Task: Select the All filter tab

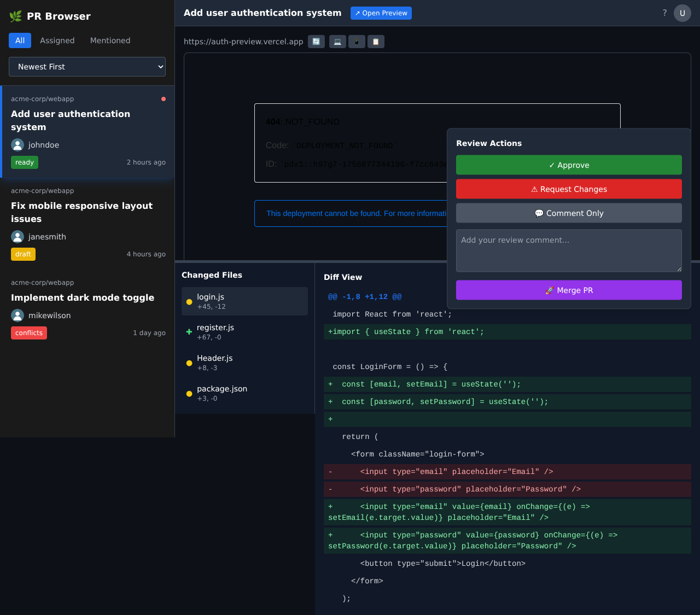Action: click(20, 40)
